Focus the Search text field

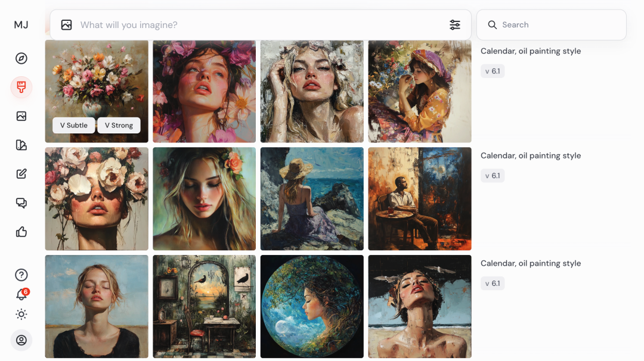pos(552,25)
